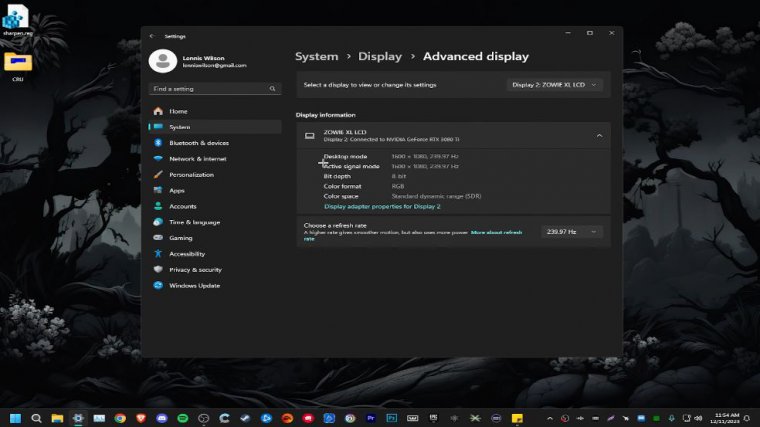Go to Home in Settings sidebar
760x427 pixels.
click(178, 111)
